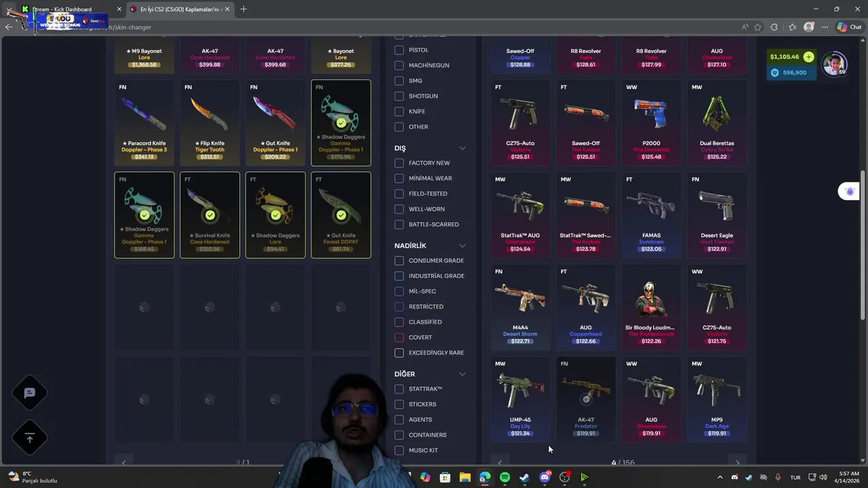
Task: Pick the FAMAS Sundown item
Action: [651, 215]
